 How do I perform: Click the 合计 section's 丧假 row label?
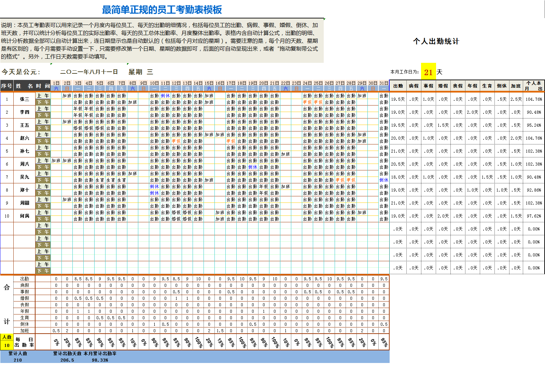click(25, 305)
